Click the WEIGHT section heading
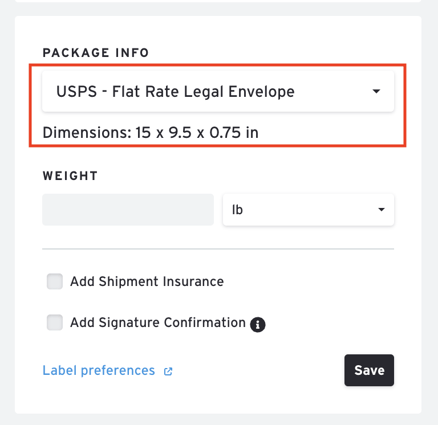This screenshot has height=425, width=438. [x=70, y=176]
